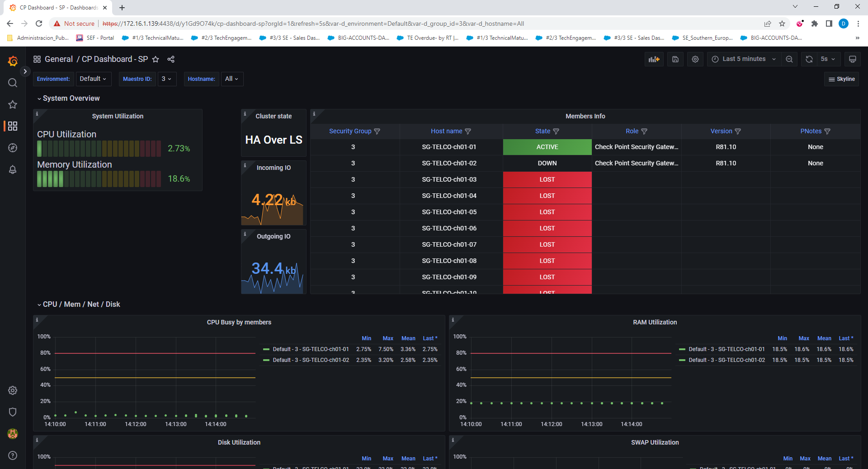Open the search dashboards icon in sidebar

[13, 83]
